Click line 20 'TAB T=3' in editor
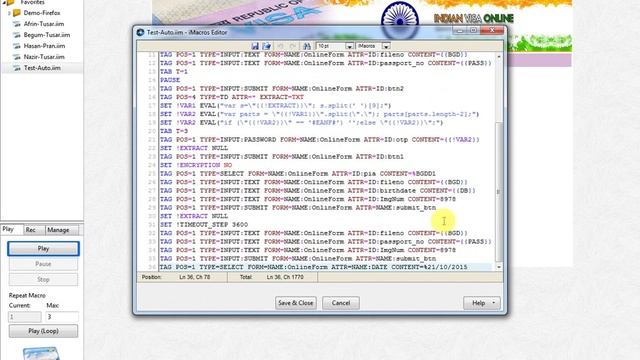Viewport: 640px width, 360px height. [x=174, y=131]
